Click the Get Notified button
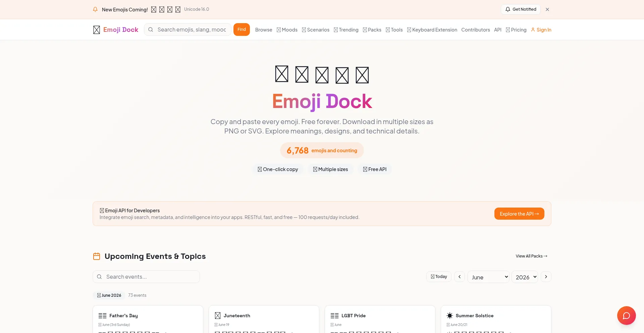644x333 pixels. [x=521, y=9]
